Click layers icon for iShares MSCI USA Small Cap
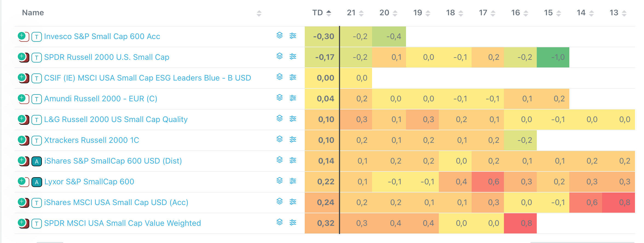This screenshot has height=243, width=644. [279, 201]
